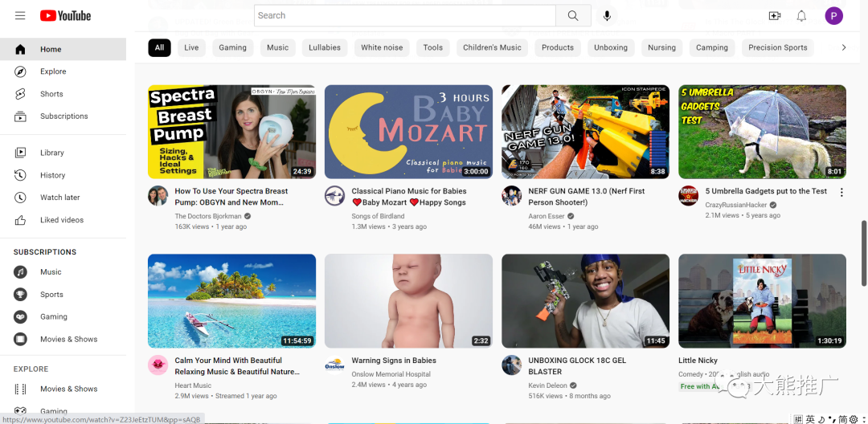Select the White noise filter chip
This screenshot has height=424, width=868.
[382, 47]
